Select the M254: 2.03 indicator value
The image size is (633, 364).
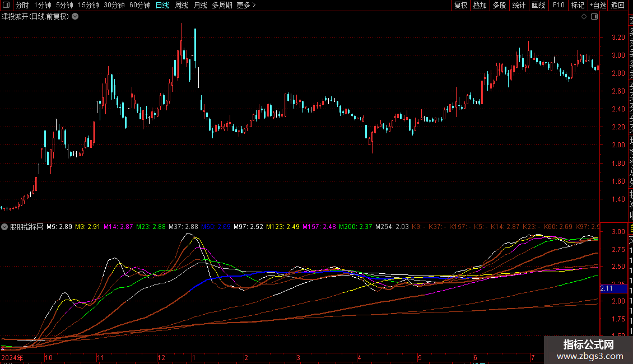392,227
